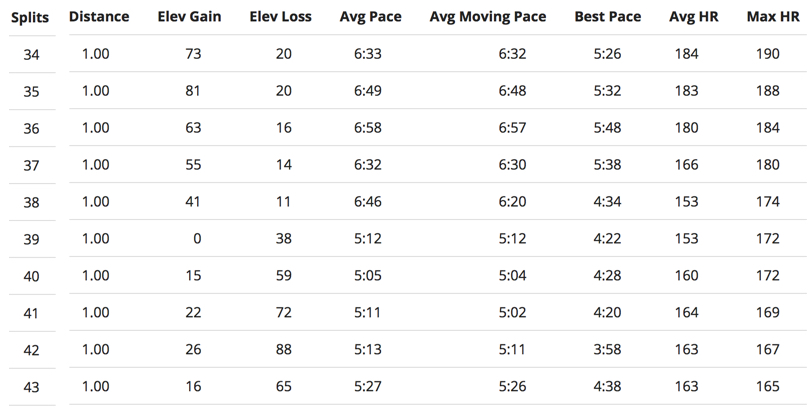Click the Avg Pace column header

pos(368,17)
